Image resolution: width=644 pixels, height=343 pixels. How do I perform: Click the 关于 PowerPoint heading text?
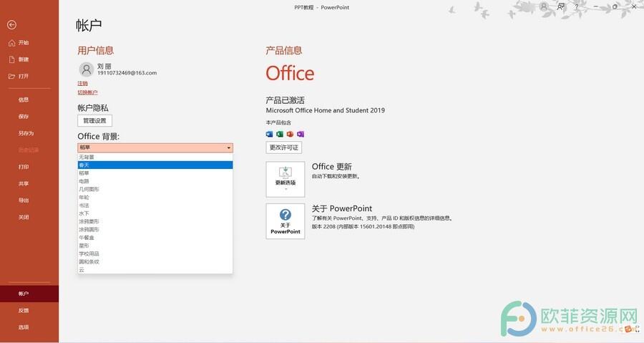(x=342, y=208)
